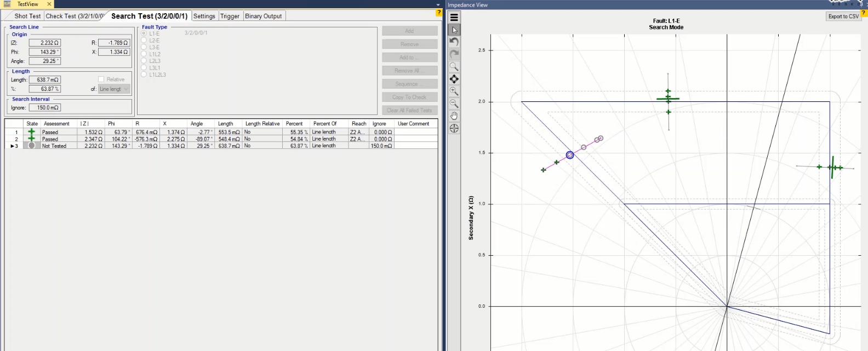Click the Export to CSV button
This screenshot has height=351, width=868.
843,16
